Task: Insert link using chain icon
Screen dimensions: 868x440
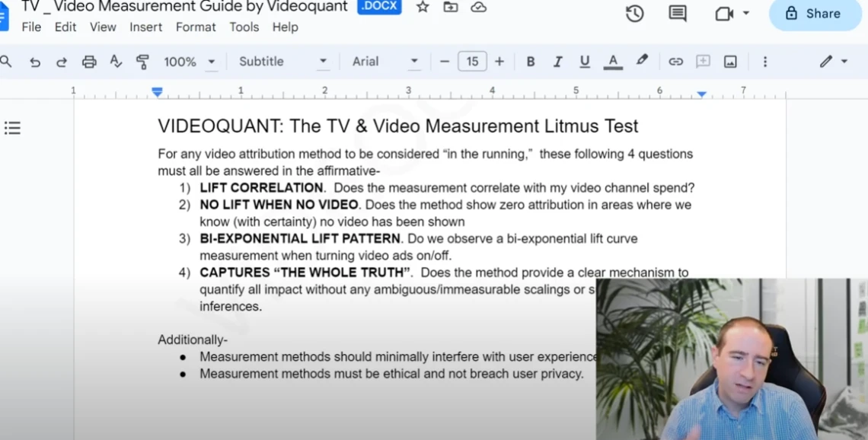Action: click(x=675, y=62)
